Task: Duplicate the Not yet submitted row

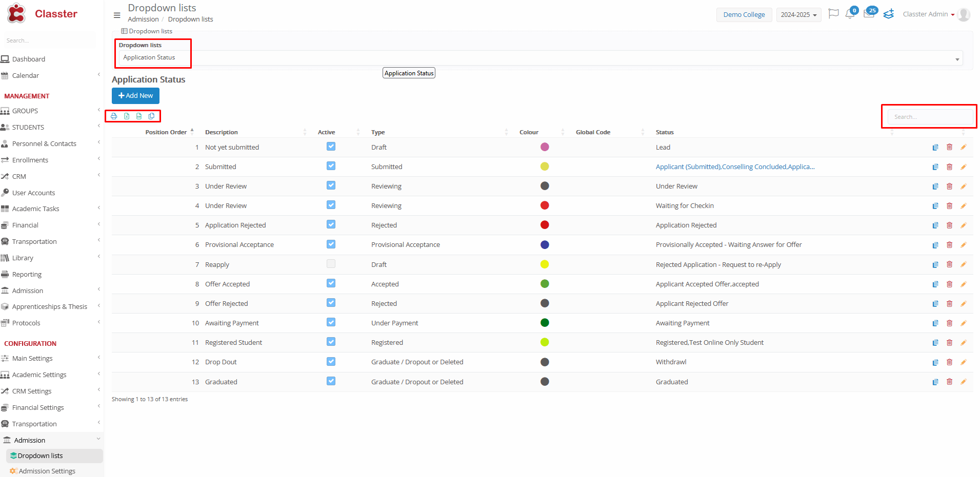Action: tap(935, 148)
